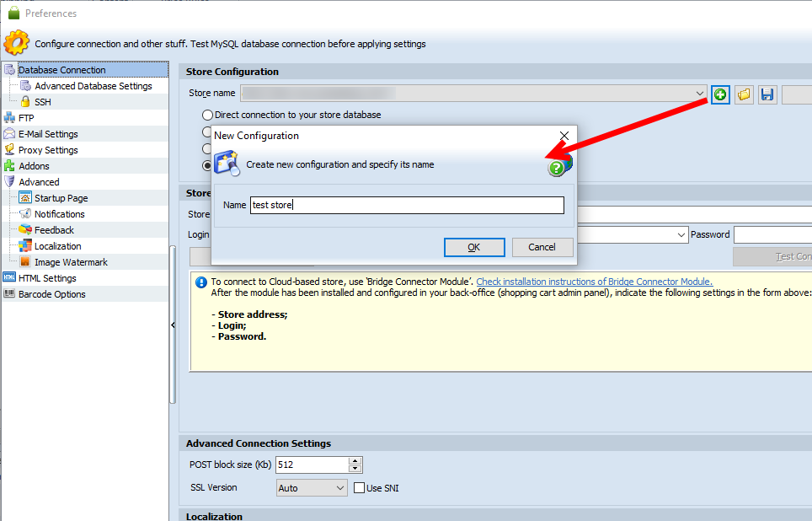Screen dimensions: 812x521
Task: Select Advanced in the sidebar tree
Action: 39,182
